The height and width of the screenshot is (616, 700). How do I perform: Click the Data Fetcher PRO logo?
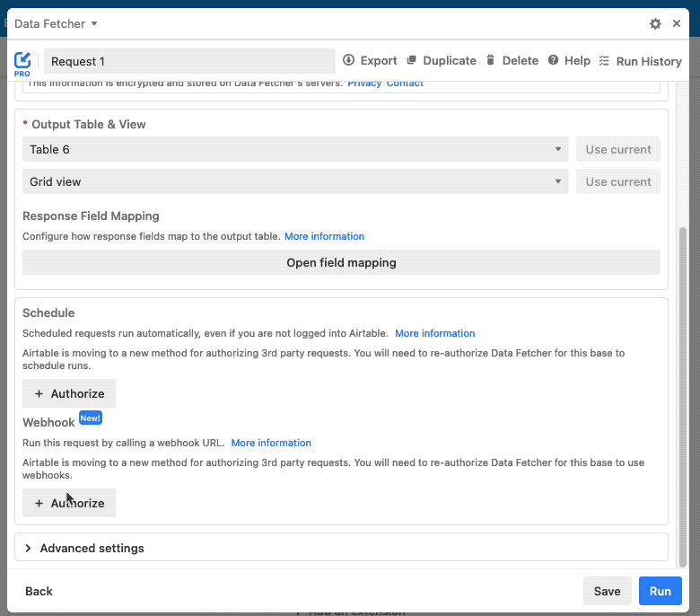(22, 64)
